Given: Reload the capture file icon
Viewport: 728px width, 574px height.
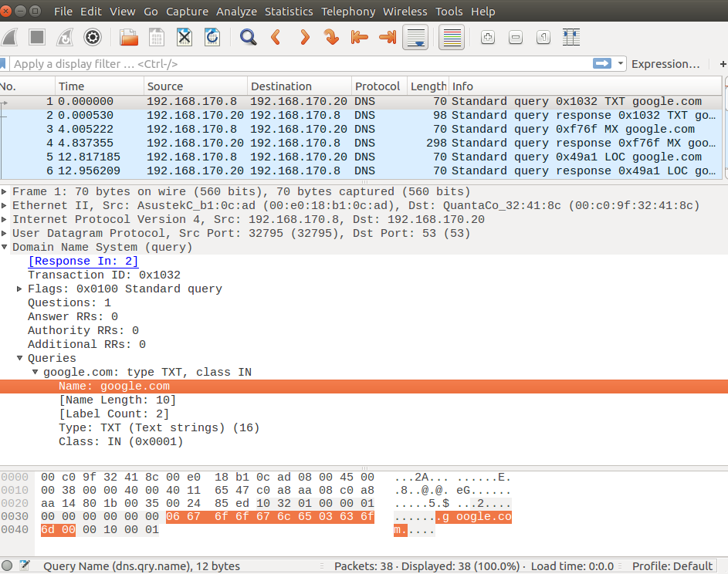Looking at the screenshot, I should point(212,37).
